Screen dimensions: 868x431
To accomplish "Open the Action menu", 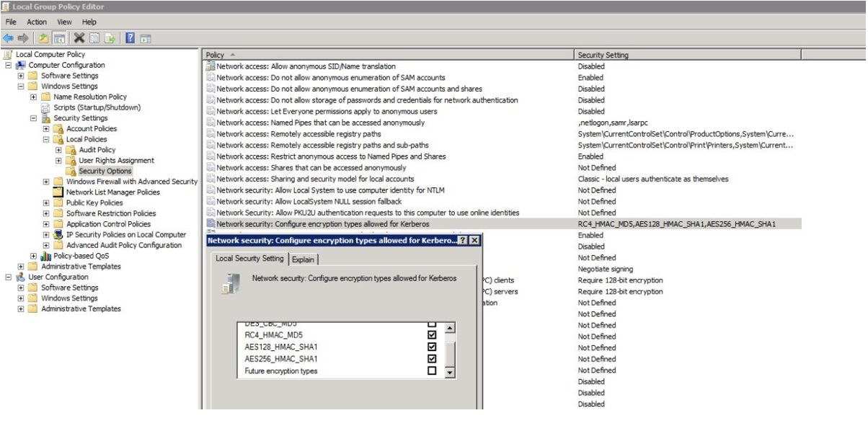I will 37,22.
